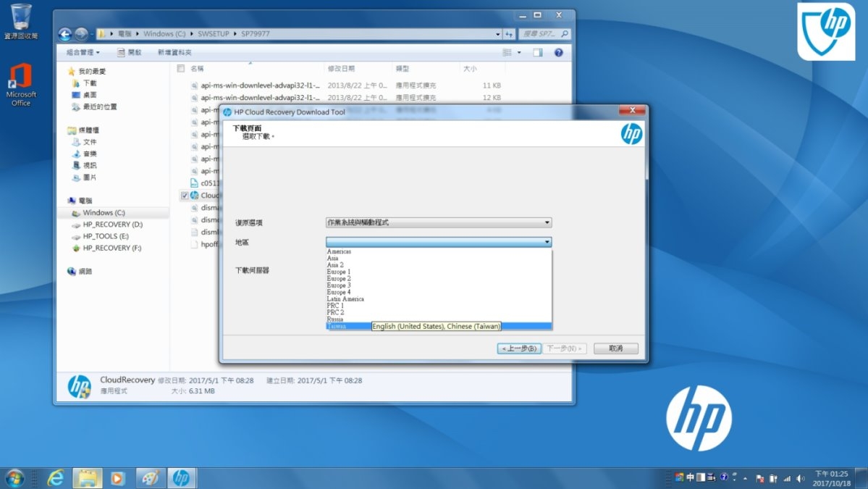This screenshot has height=489, width=868.
Task: Click 新增資料夾 to create a new folder
Action: point(174,53)
